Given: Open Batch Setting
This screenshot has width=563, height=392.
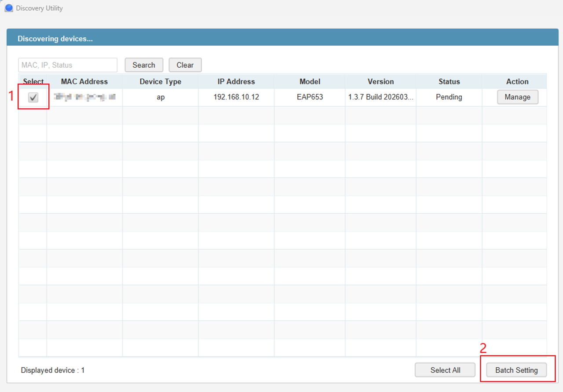Looking at the screenshot, I should (516, 370).
